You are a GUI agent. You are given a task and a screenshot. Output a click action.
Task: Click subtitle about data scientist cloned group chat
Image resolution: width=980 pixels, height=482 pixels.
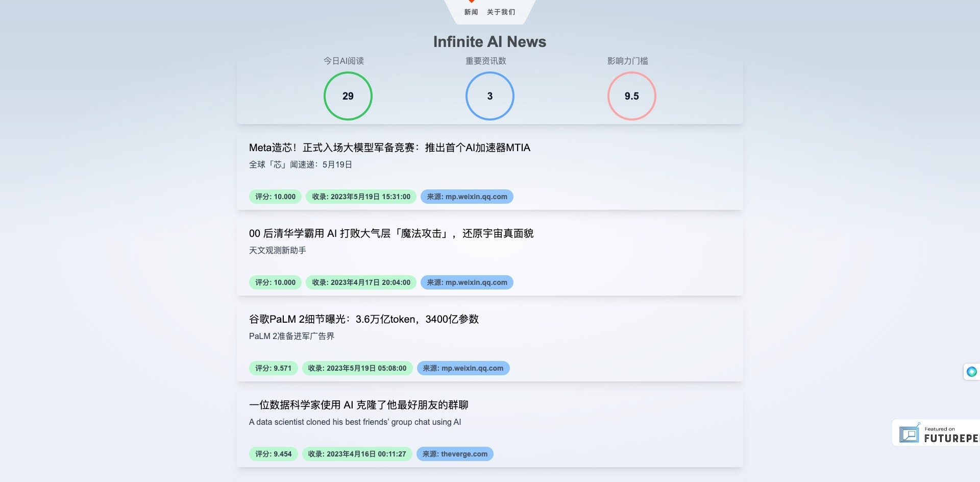355,422
